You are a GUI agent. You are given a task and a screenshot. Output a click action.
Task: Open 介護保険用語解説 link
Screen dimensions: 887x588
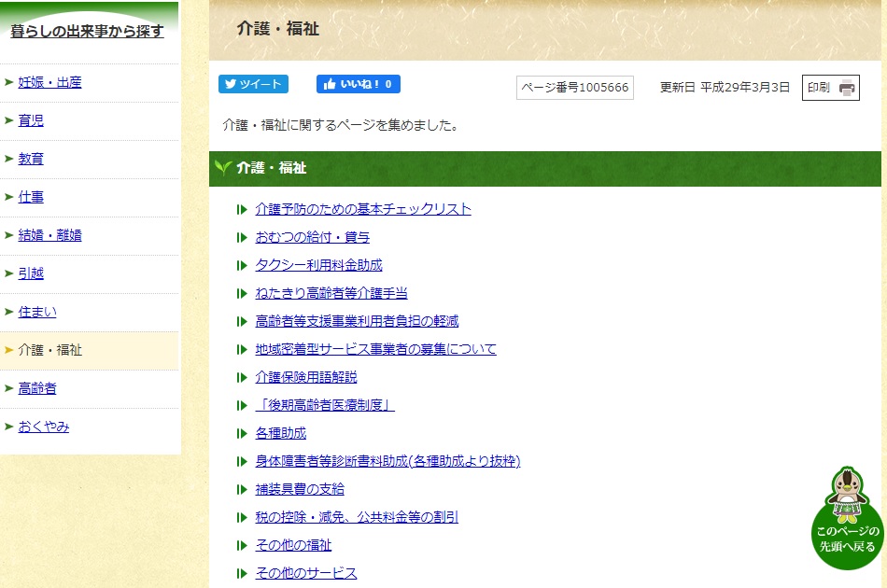point(306,377)
